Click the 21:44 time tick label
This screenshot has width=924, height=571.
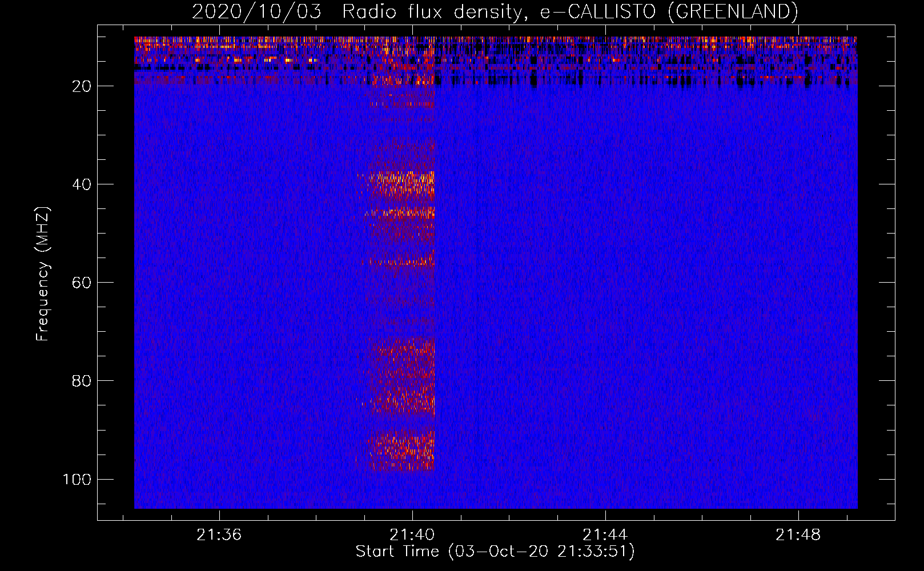605,535
